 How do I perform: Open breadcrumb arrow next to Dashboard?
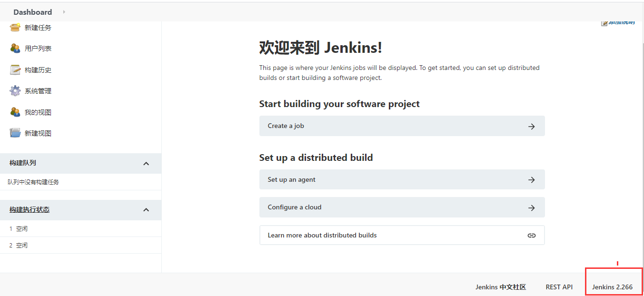(64, 12)
